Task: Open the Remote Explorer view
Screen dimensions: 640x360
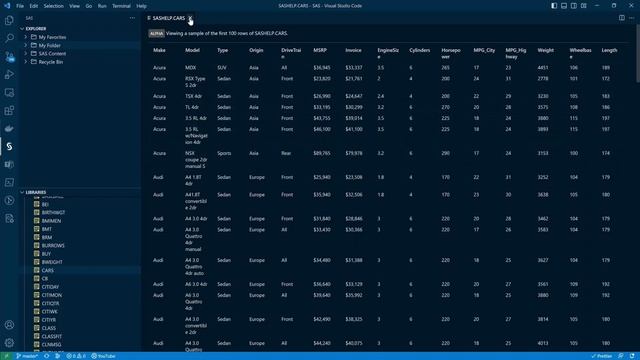Action: tap(9, 93)
